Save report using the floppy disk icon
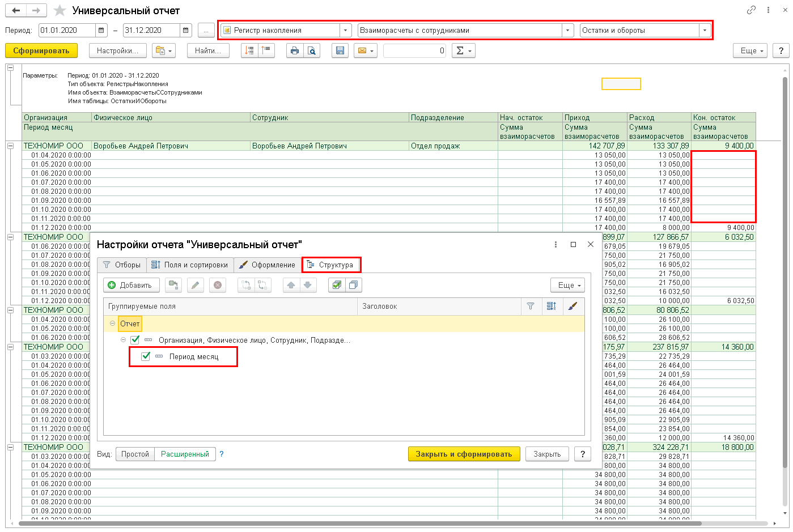 tap(340, 50)
